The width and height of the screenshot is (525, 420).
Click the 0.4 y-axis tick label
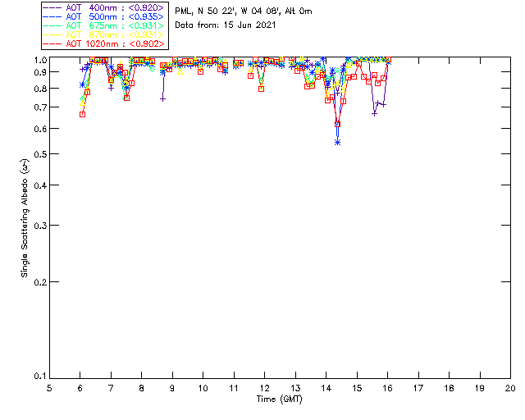pos(40,185)
